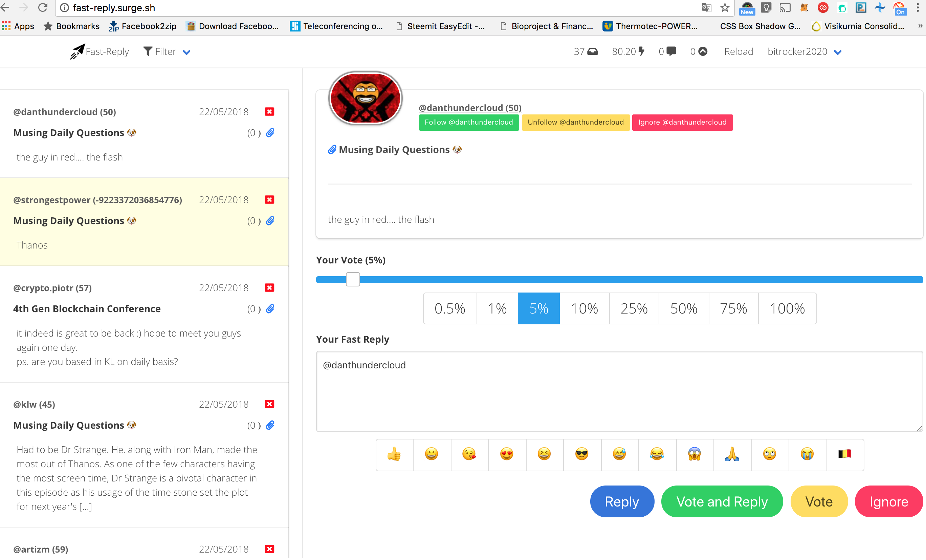Open attachment link of @crypto.piotr comment
This screenshot has width=926, height=560.
click(x=270, y=308)
